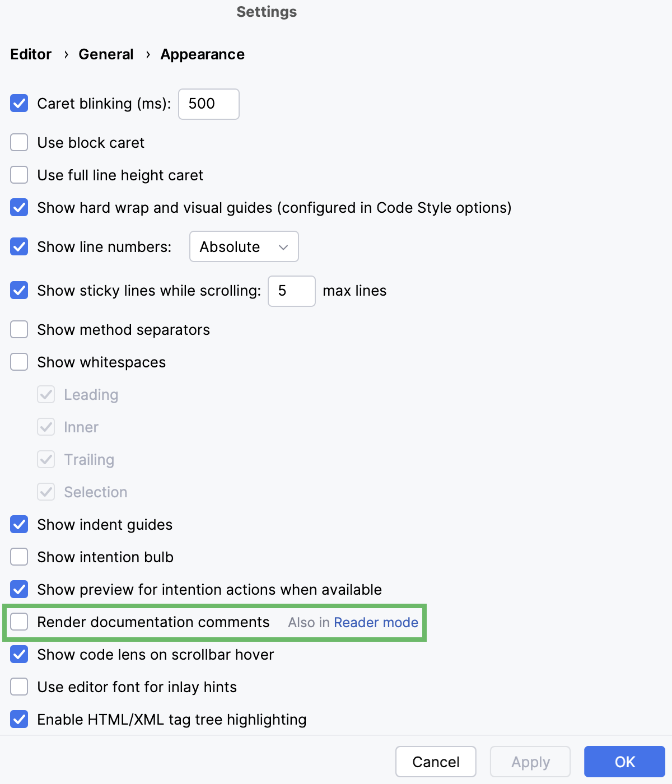
Task: Turn off Enable HTML/XML tag tree highlighting
Action: 18,719
